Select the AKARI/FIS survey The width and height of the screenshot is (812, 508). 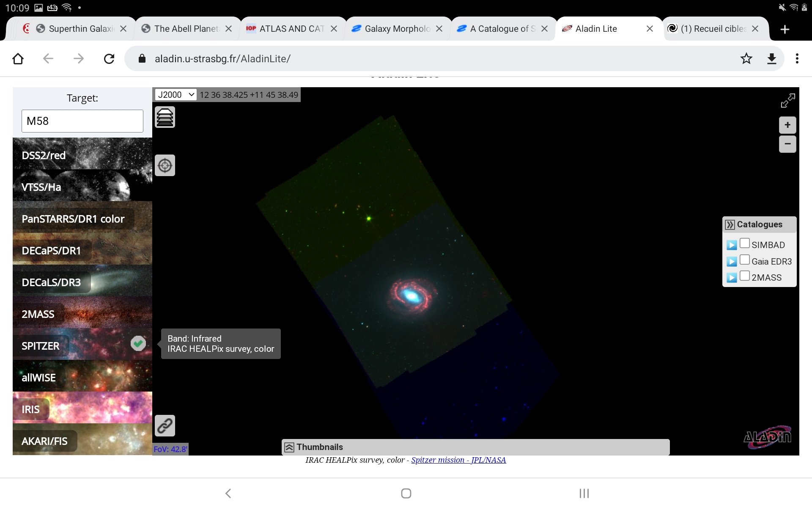coord(82,439)
